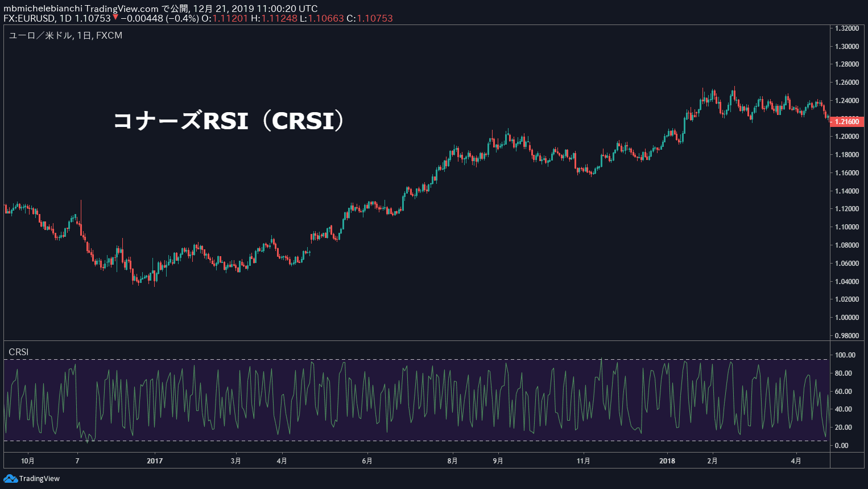Click the 2018 year marker on time axis
This screenshot has height=489, width=868.
(667, 461)
